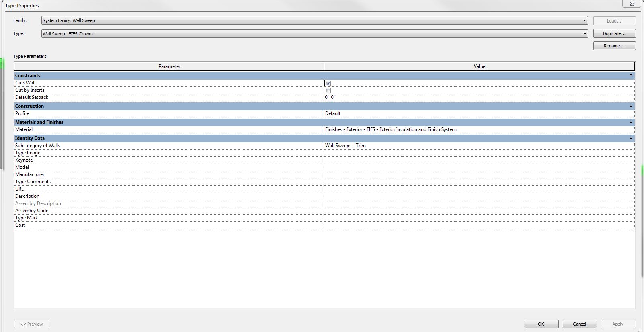The height and width of the screenshot is (332, 644).
Task: Click the Value column header
Action: click(479, 66)
